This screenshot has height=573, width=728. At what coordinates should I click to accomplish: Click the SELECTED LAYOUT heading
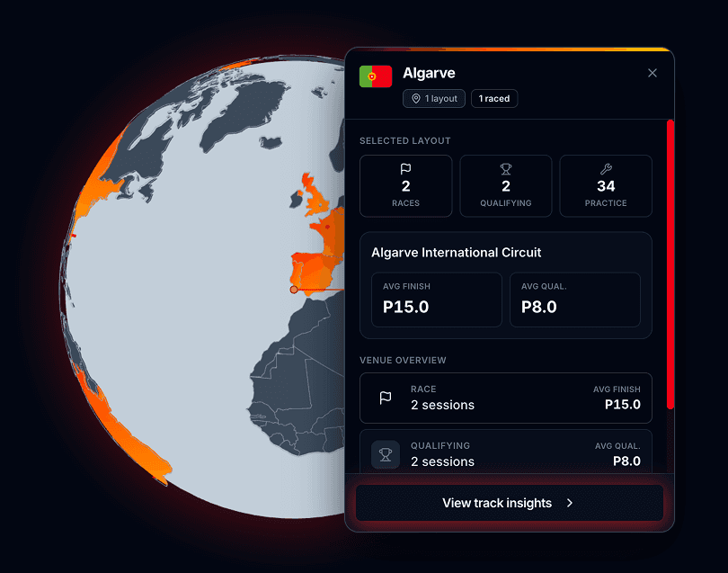[404, 141]
